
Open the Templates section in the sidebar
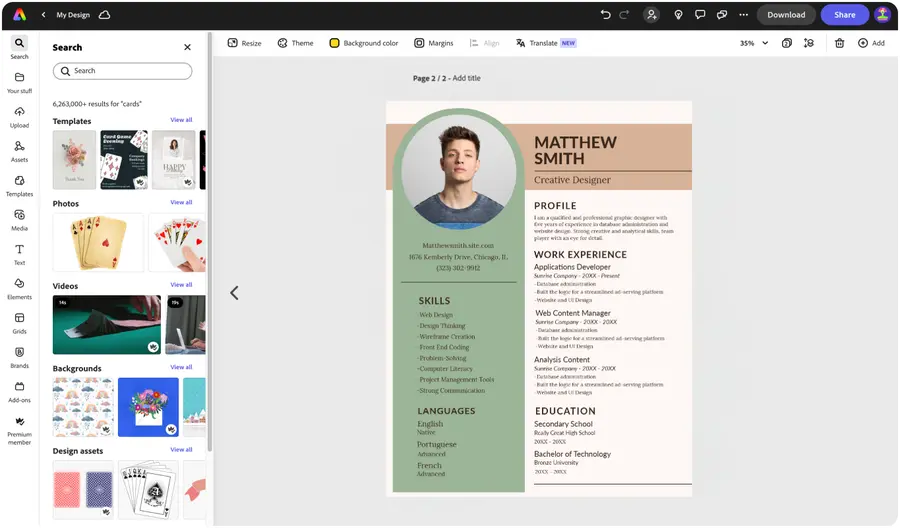pos(19,186)
